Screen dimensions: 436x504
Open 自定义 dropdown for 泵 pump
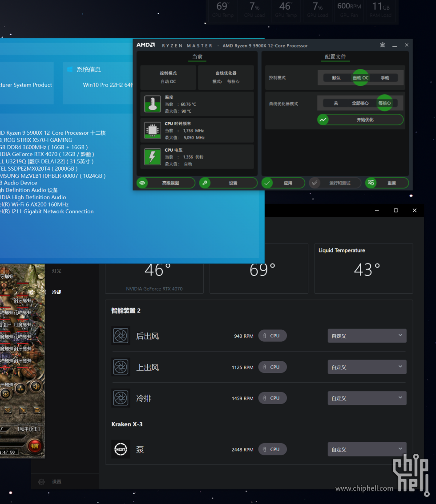coord(367,449)
